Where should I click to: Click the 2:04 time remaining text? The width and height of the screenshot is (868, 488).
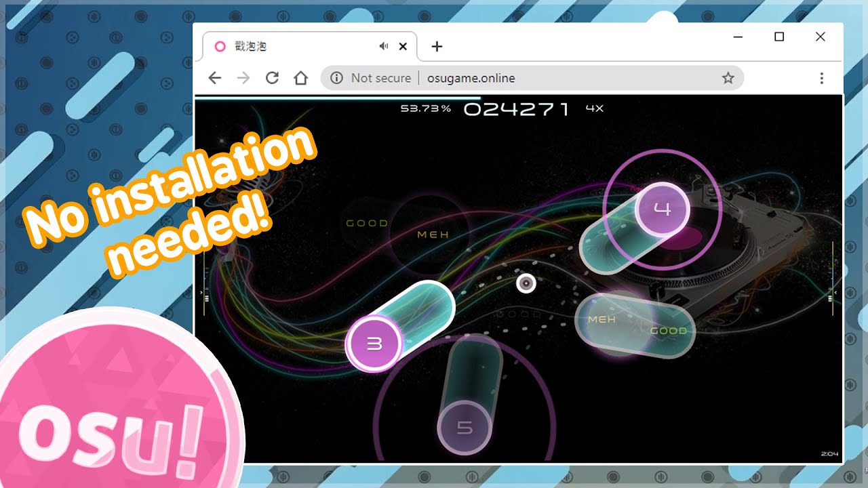click(x=829, y=453)
